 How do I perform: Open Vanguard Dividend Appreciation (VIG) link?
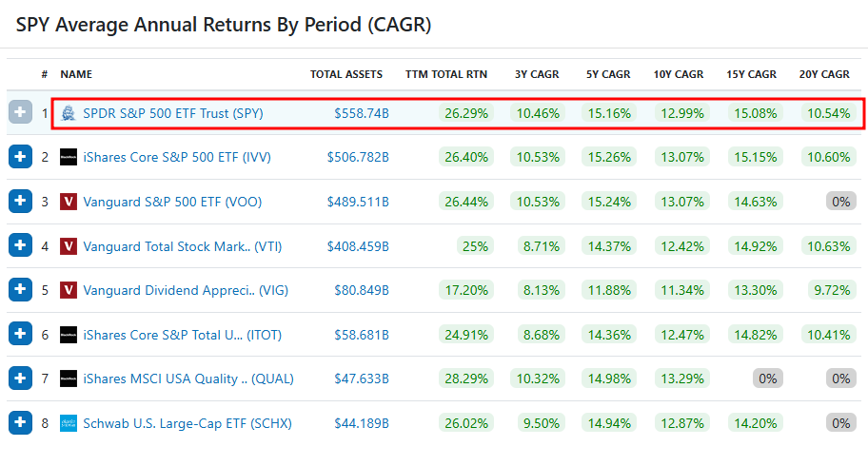[186, 291]
